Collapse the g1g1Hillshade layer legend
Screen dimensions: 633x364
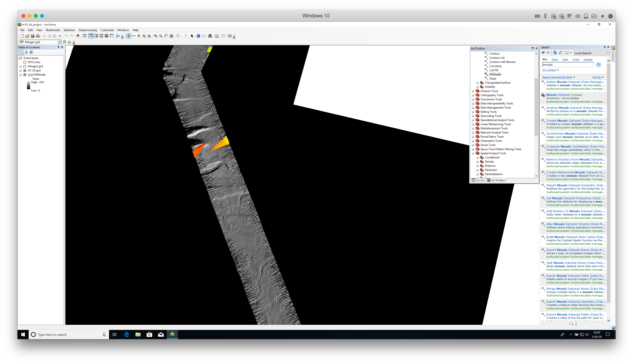21,75
